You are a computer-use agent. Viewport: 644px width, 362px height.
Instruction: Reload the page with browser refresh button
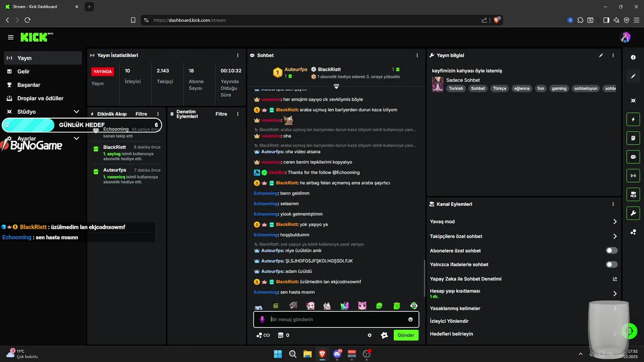pos(27,20)
